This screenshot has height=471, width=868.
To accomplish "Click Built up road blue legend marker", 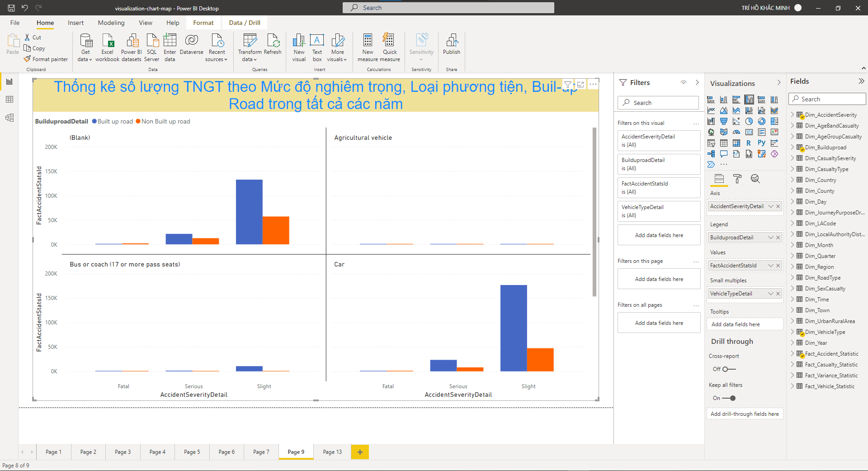I will coord(94,121).
